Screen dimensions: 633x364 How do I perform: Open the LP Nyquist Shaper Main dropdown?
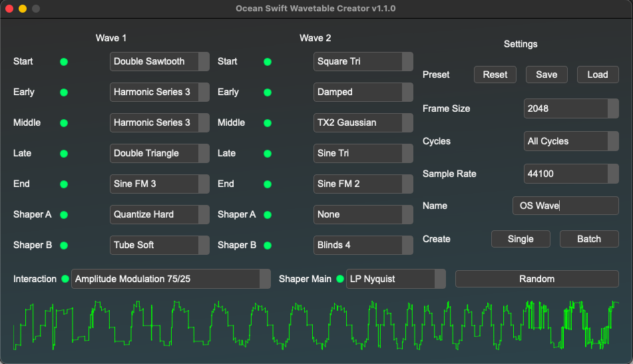click(x=395, y=279)
